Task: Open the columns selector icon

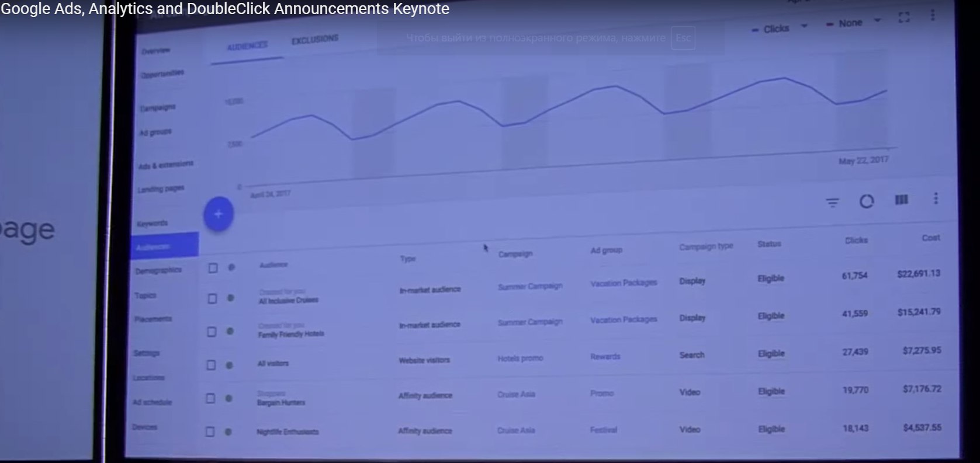Action: 902,200
